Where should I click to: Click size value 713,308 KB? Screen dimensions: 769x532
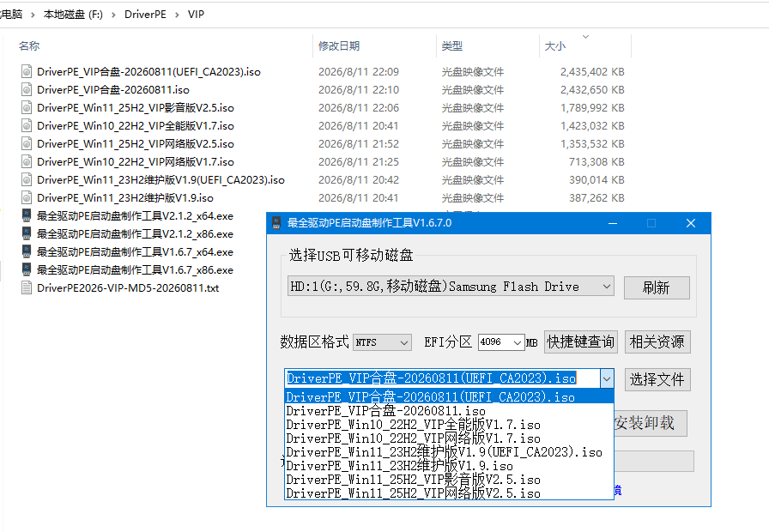tap(596, 162)
